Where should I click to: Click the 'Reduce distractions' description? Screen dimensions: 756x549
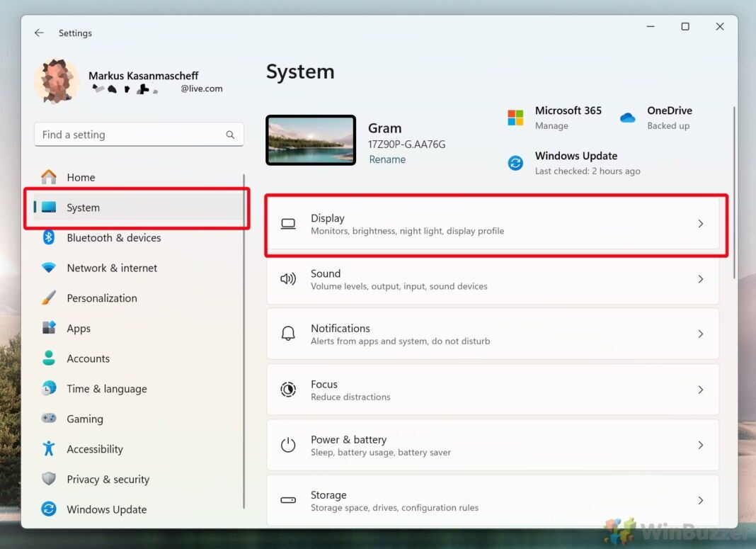click(350, 397)
